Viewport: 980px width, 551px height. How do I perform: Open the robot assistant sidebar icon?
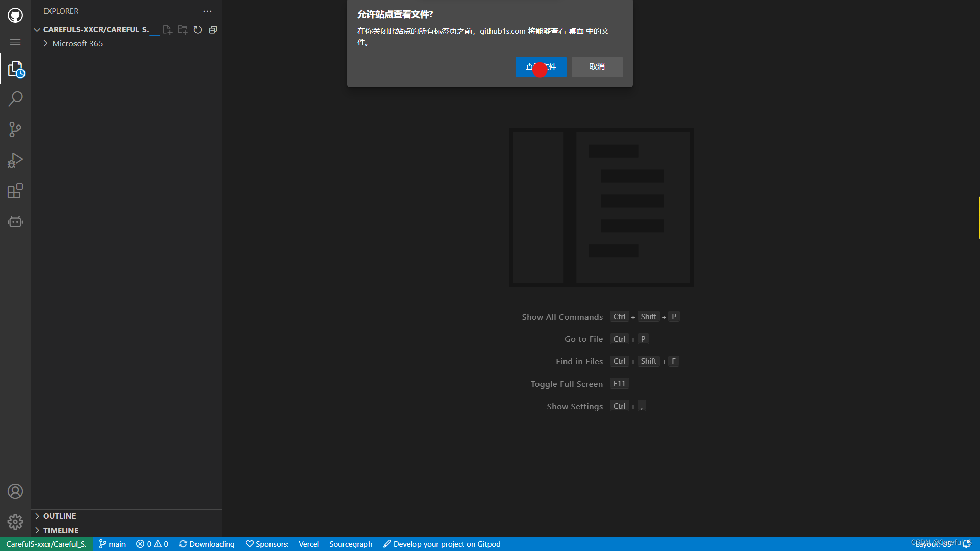(15, 222)
